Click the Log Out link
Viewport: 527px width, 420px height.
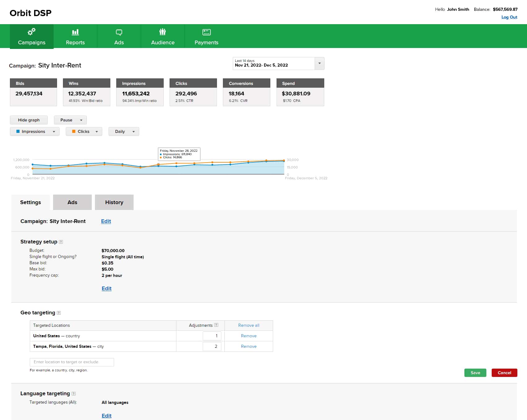(x=509, y=17)
